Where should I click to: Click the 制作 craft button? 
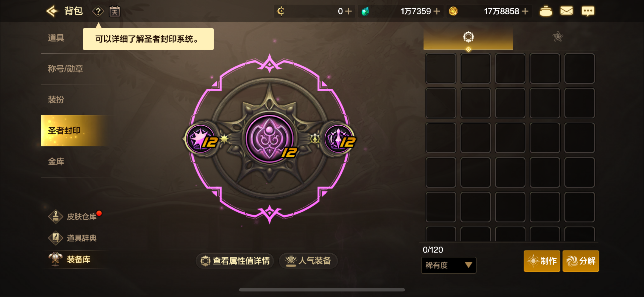tap(542, 261)
